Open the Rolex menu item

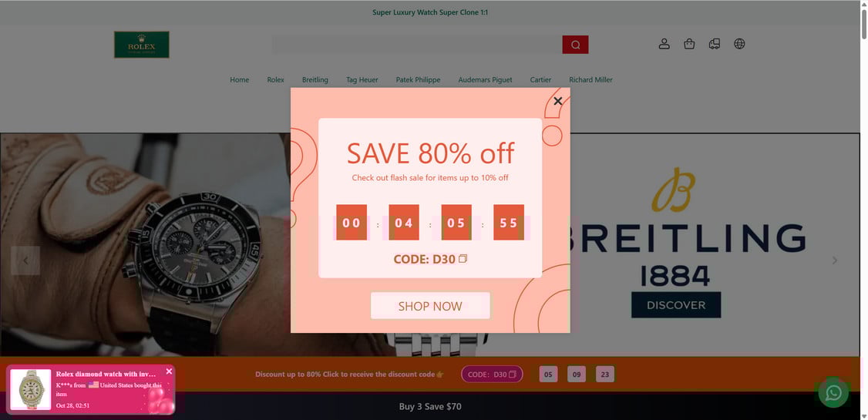(276, 79)
